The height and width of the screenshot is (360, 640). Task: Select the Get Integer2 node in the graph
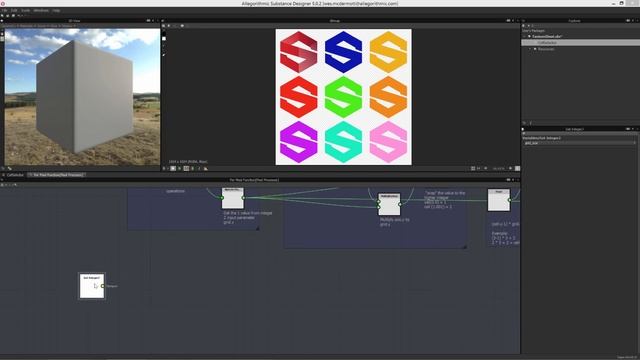[x=92, y=286]
